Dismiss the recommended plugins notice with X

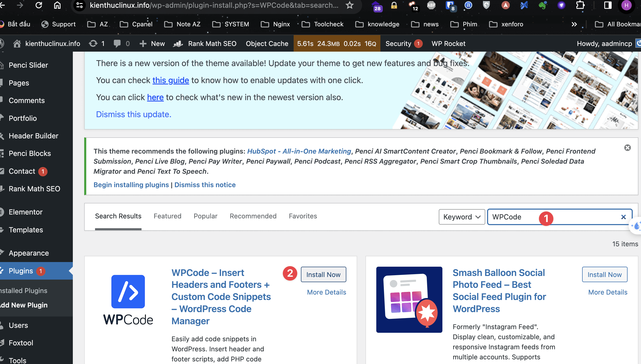coord(627,148)
